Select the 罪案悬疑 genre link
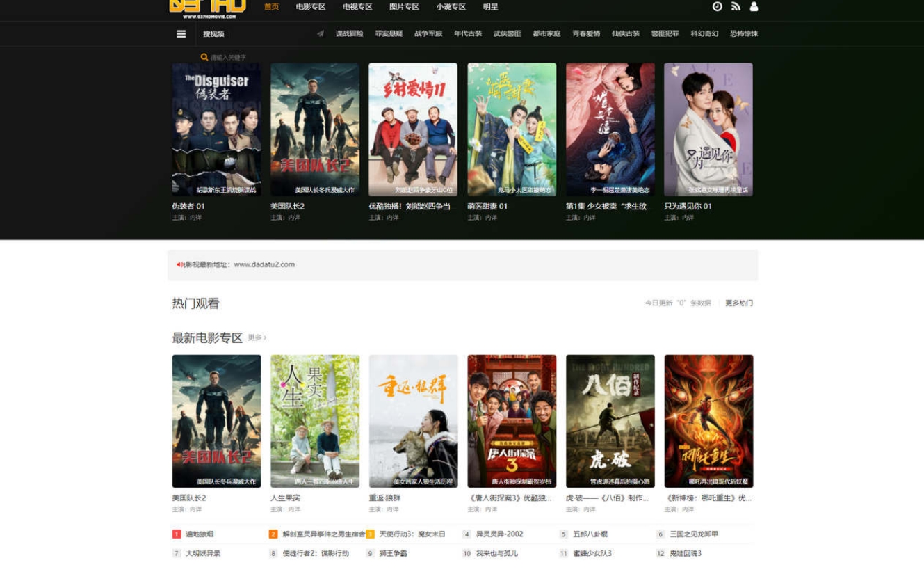 pos(389,33)
